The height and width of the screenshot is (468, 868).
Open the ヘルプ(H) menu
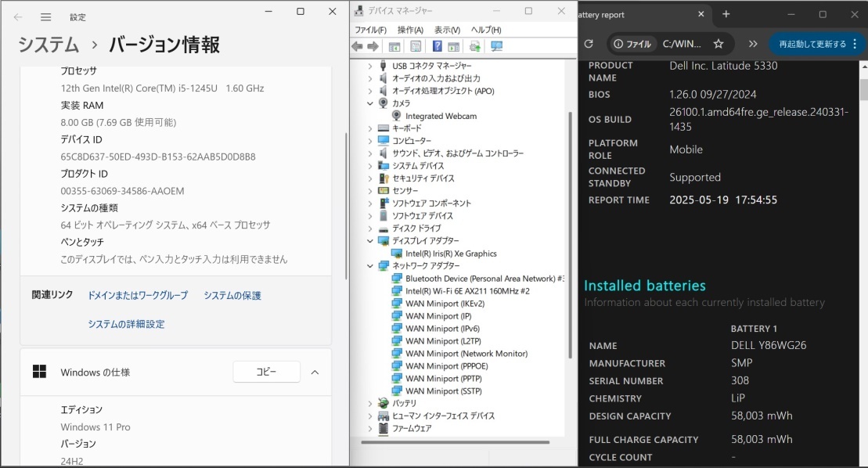point(486,30)
